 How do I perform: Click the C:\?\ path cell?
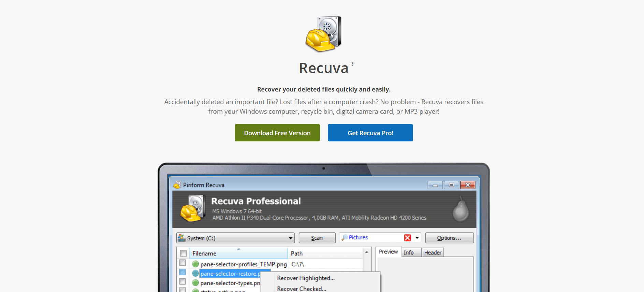pos(298,264)
